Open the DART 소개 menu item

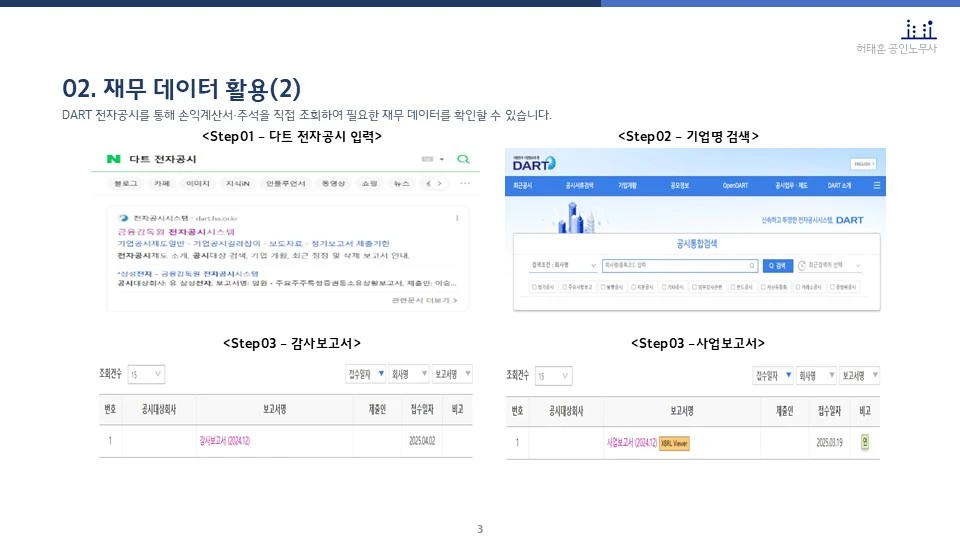(839, 186)
